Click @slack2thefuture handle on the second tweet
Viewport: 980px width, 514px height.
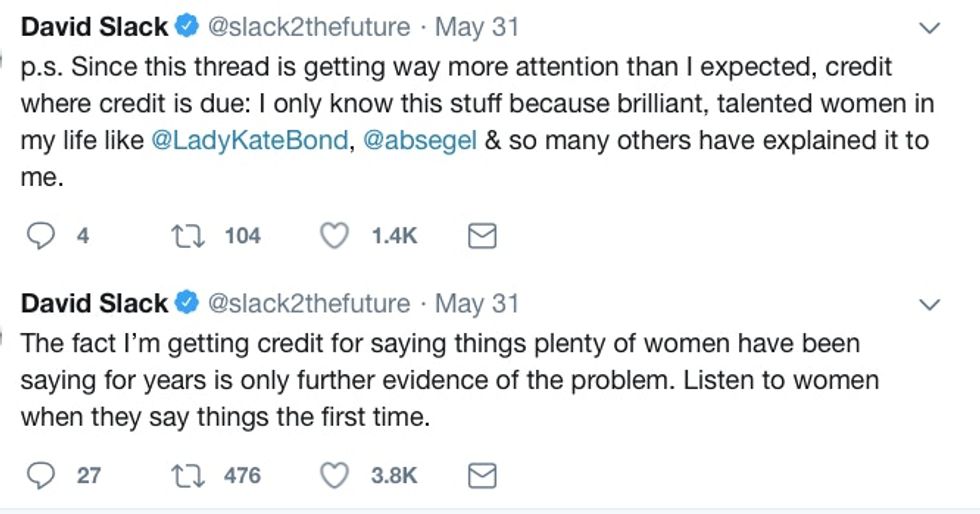tap(307, 303)
